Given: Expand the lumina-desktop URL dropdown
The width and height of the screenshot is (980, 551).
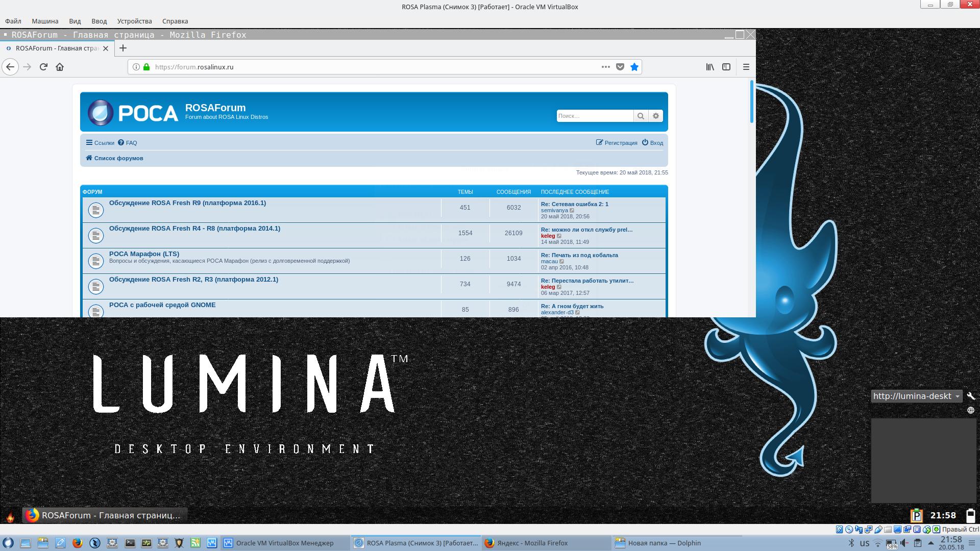Looking at the screenshot, I should [958, 396].
